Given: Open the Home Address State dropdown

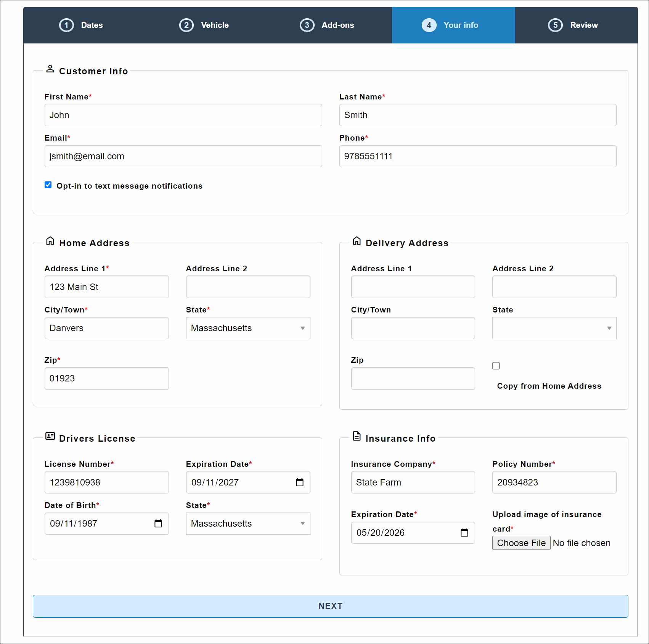Looking at the screenshot, I should (248, 328).
